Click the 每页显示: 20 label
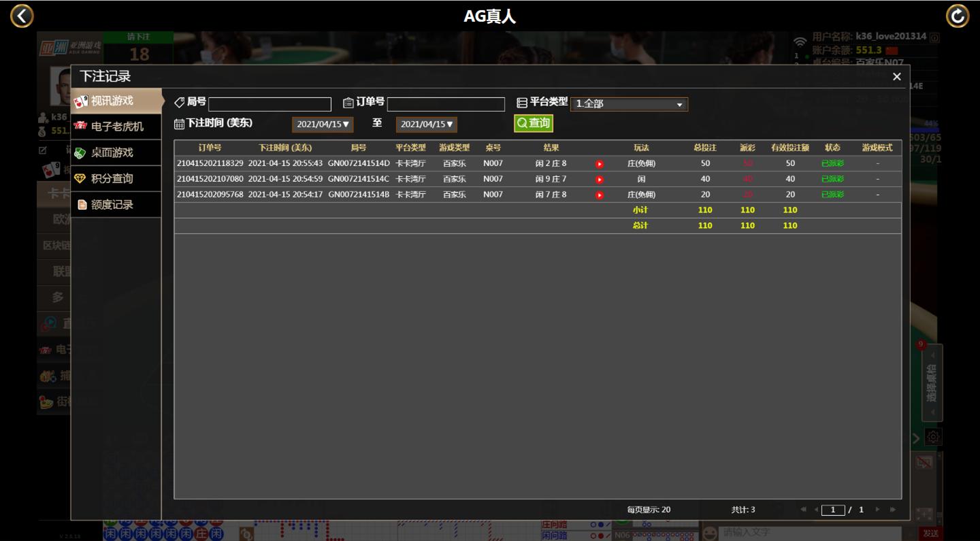 pos(649,510)
